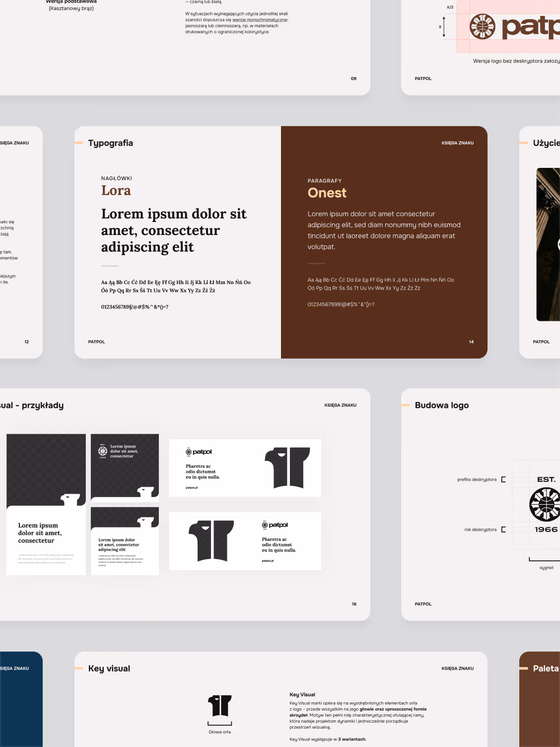Click the "(Kasztanowy brąz)" label

click(x=71, y=8)
